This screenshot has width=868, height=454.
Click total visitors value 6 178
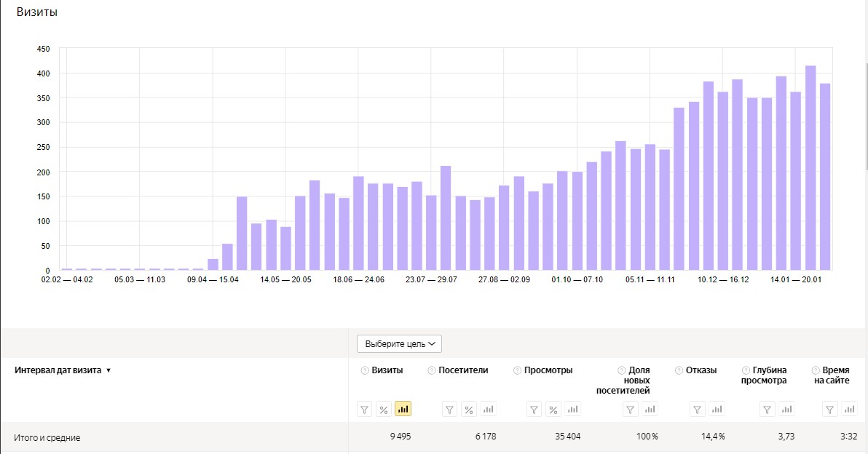(x=486, y=437)
